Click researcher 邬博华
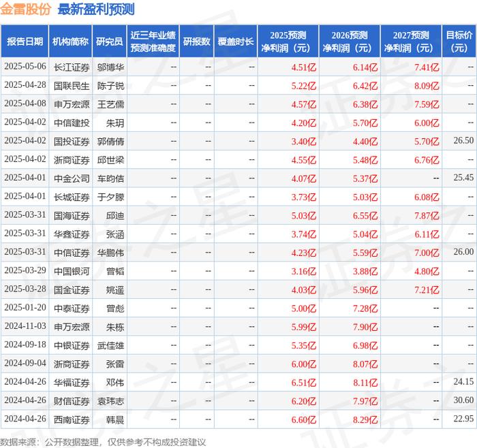 (x=110, y=67)
